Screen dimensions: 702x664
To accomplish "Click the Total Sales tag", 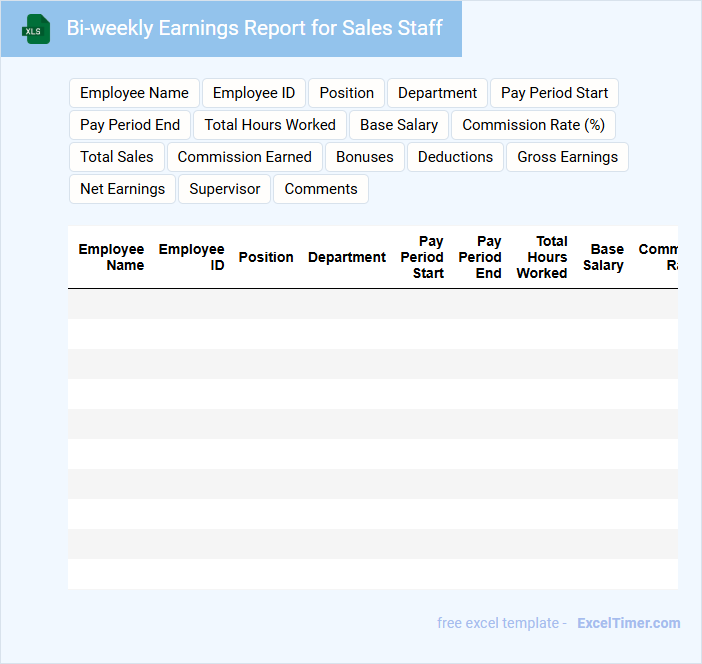I will coord(117,157).
